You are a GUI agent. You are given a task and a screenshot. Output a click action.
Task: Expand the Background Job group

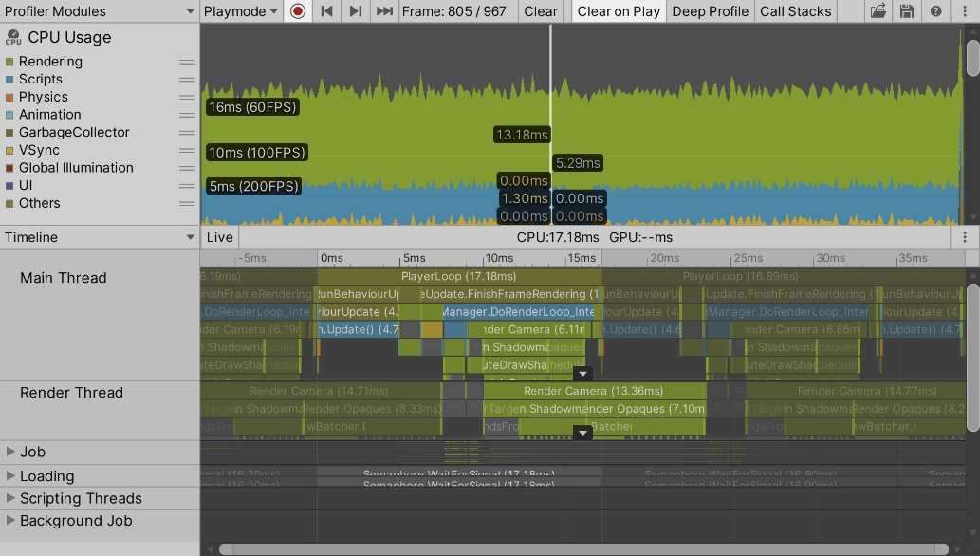point(10,520)
